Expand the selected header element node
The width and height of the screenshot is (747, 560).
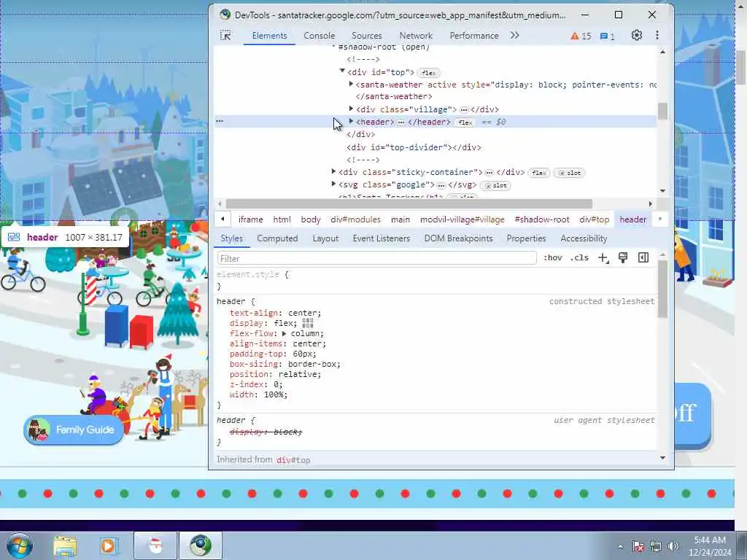(x=351, y=122)
